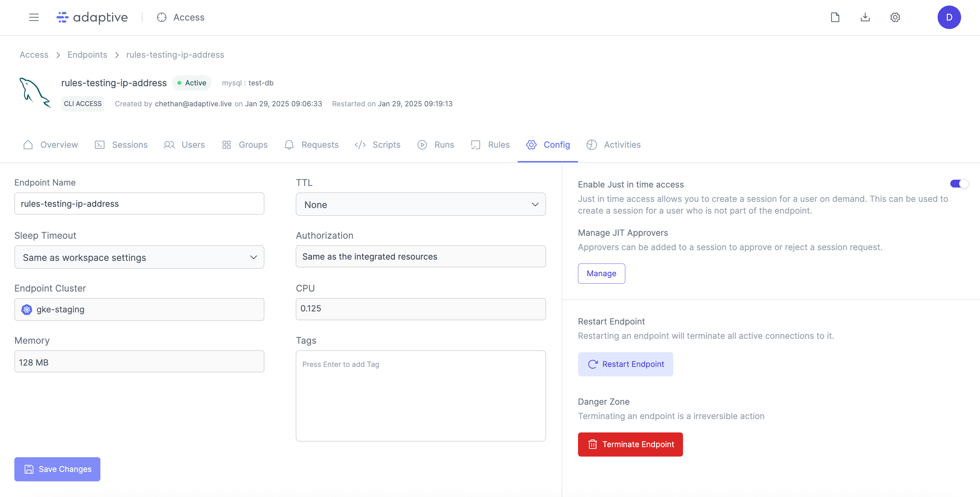Click the Memory field showing 128 MB
Screen dimensions: 980x497
point(139,362)
